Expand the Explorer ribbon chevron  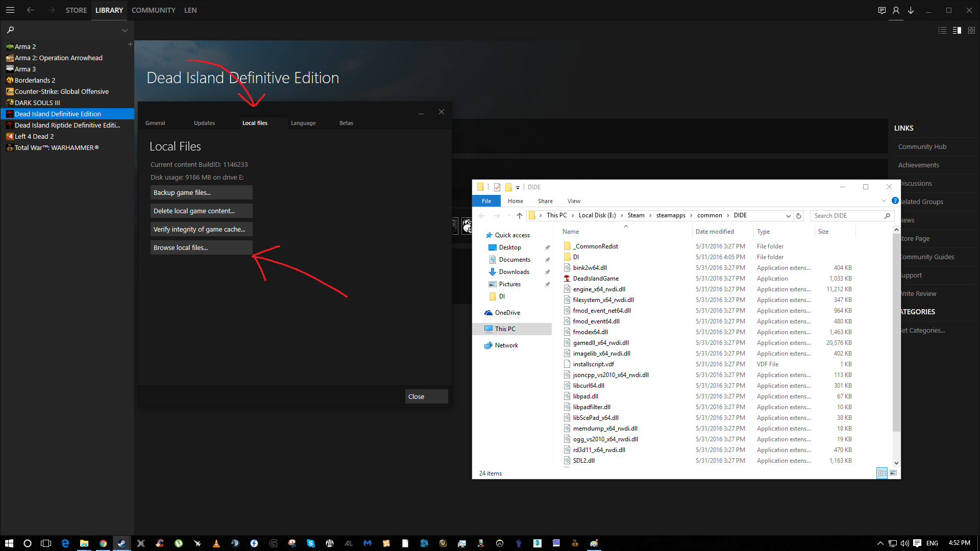pos(884,201)
